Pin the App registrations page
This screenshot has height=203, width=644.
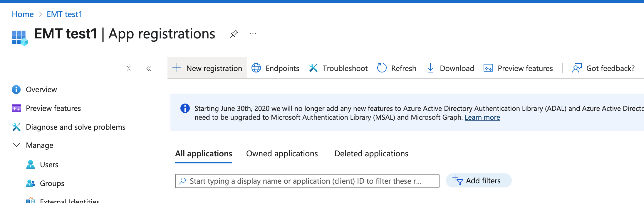click(x=234, y=34)
